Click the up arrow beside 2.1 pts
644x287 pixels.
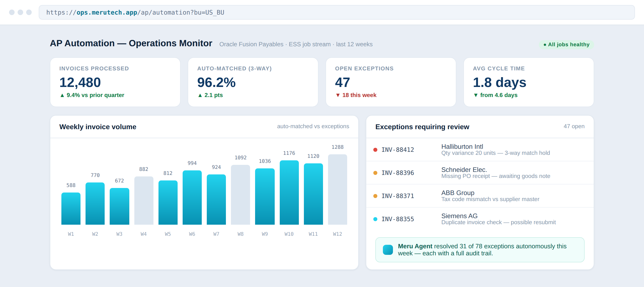(x=200, y=95)
